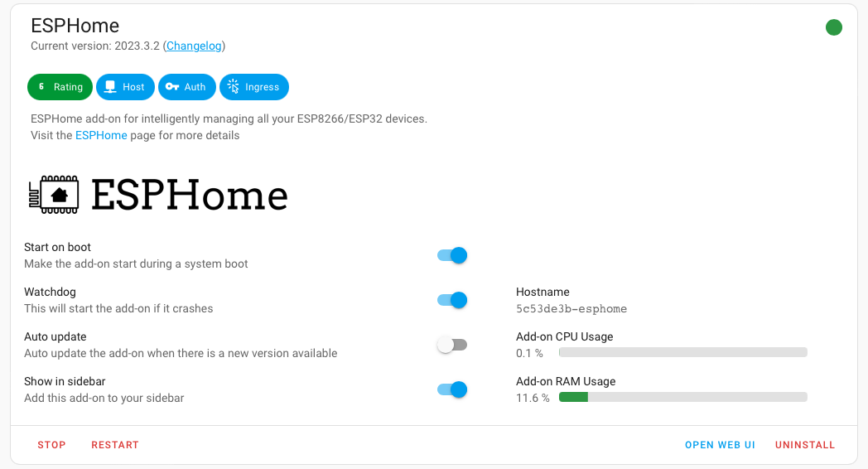Open the Changelog link

pos(194,46)
